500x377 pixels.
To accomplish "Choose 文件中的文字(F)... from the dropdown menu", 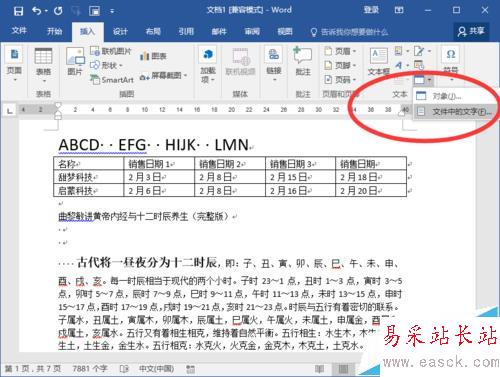I will 455,112.
